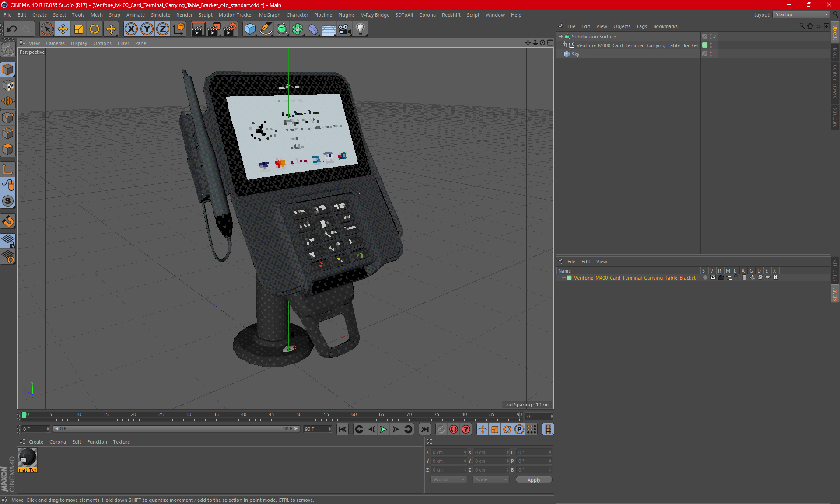
Task: Click the Verifone layer color swatch
Action: pyautogui.click(x=569, y=278)
